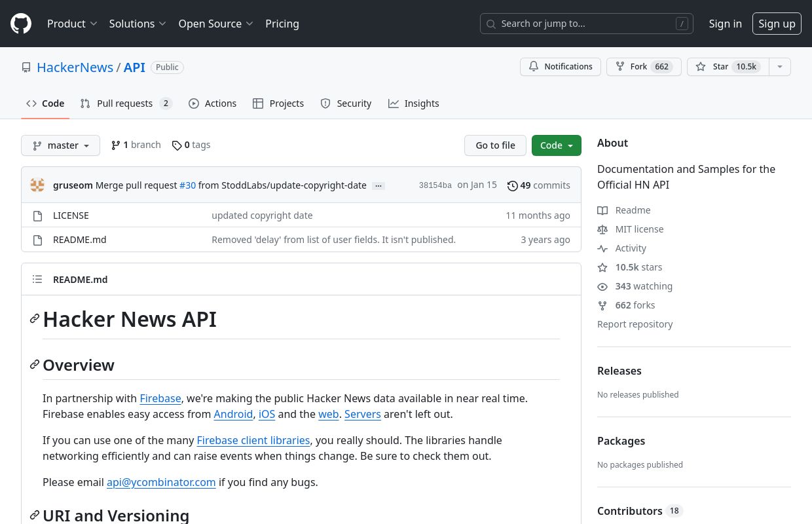Open the Product menu
Screen dimensions: 812x524
pyautogui.click(x=72, y=24)
